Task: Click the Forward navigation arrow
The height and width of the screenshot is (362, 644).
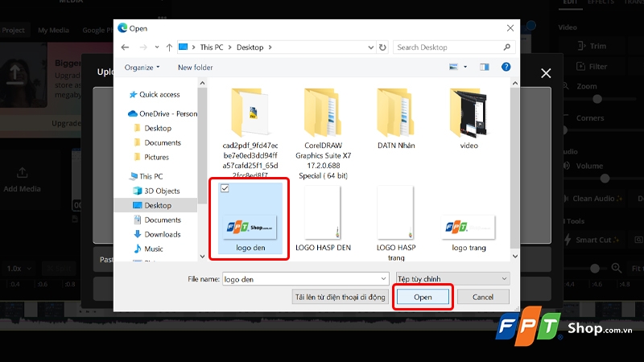Action: [143, 47]
